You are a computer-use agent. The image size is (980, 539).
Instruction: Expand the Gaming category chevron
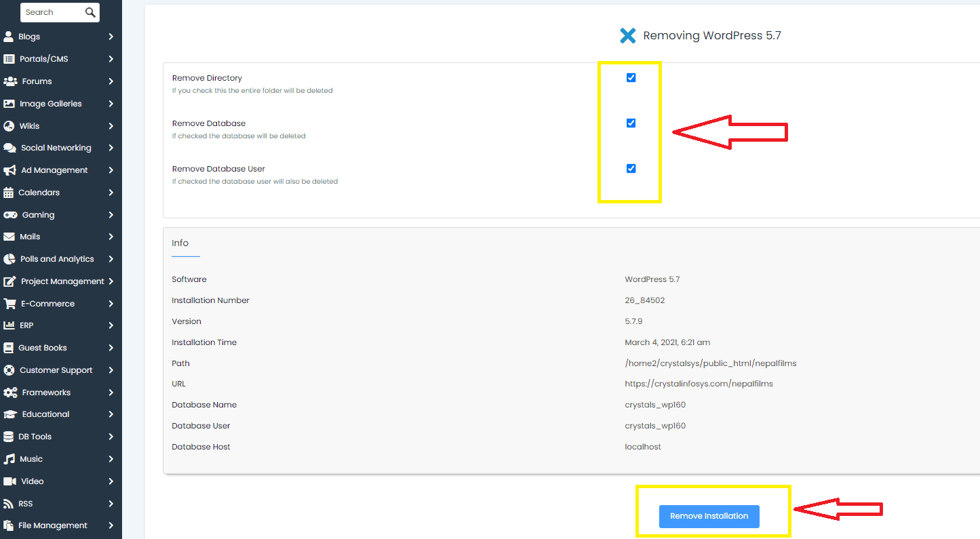[x=111, y=215]
